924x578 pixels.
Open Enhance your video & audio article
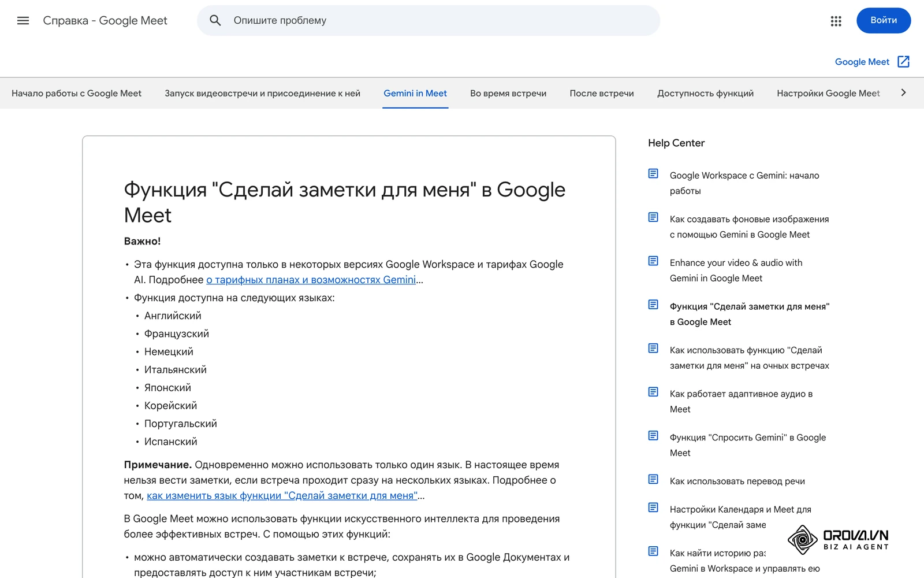pos(736,271)
